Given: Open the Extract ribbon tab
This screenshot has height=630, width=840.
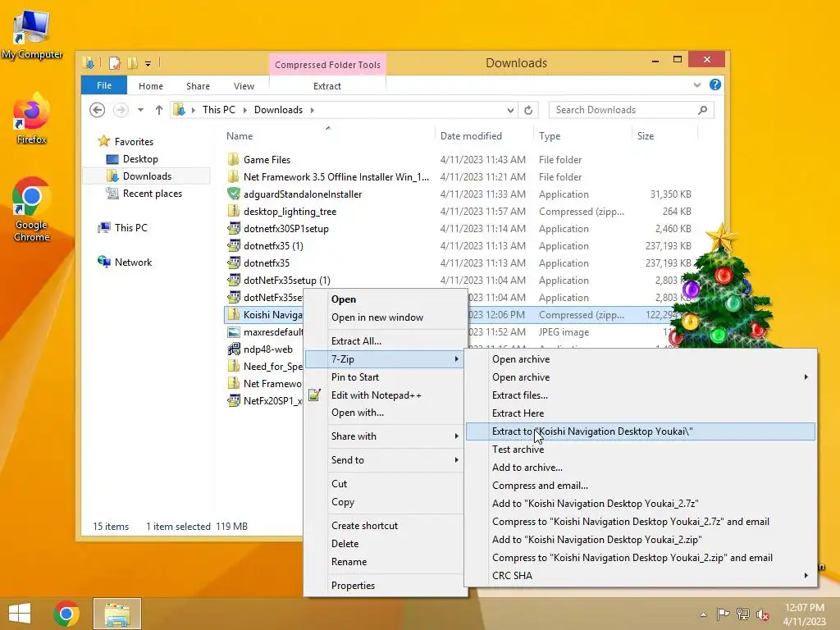Looking at the screenshot, I should [326, 85].
